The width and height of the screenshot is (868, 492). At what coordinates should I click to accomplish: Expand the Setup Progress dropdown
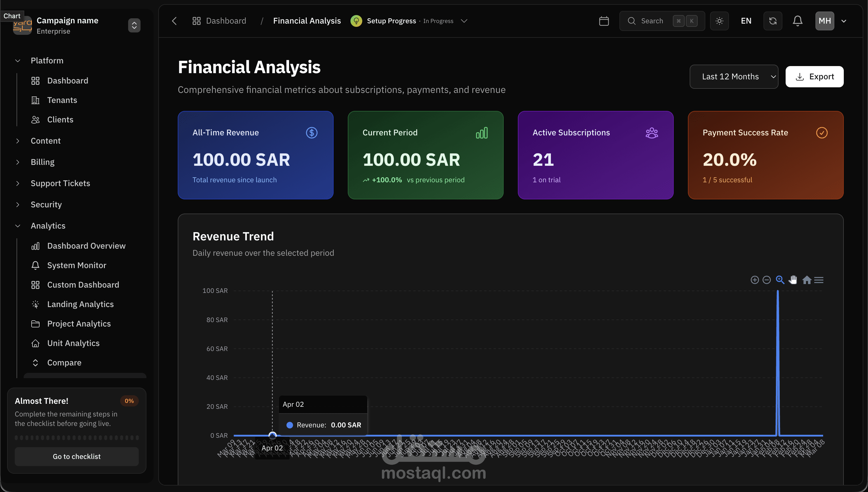pyautogui.click(x=464, y=21)
